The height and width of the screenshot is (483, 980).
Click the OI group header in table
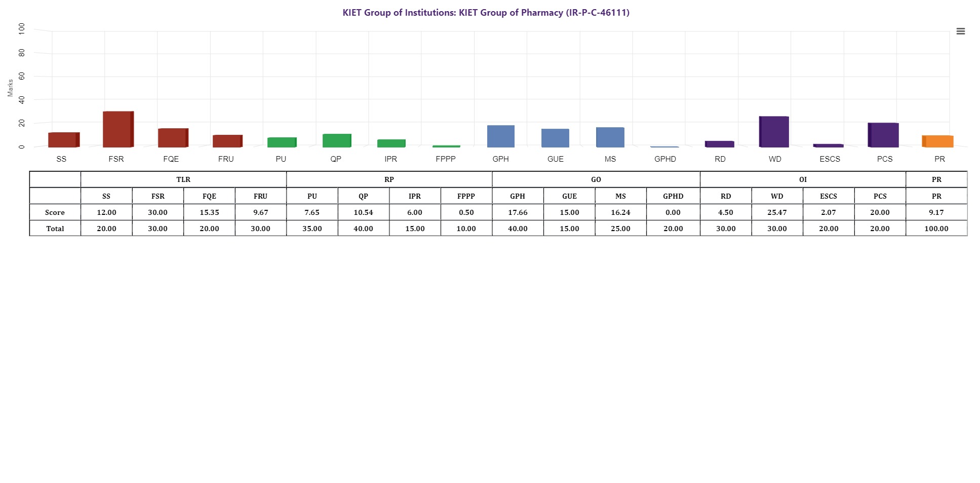point(803,179)
